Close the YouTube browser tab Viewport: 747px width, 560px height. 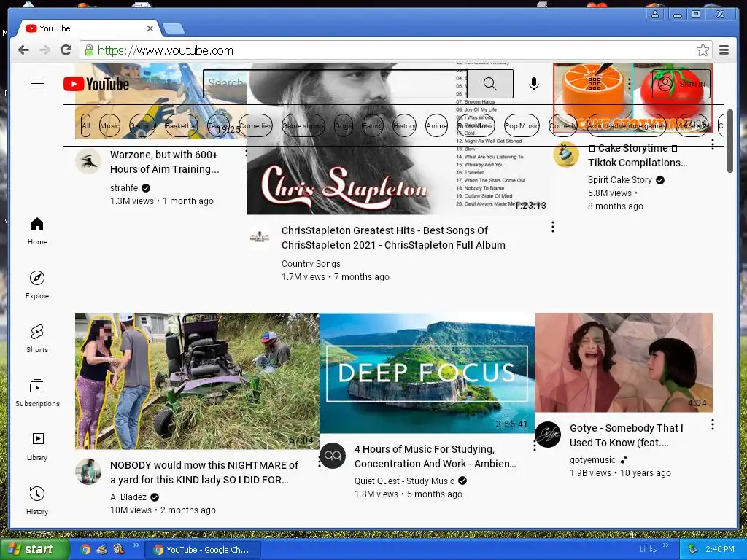pos(150,28)
